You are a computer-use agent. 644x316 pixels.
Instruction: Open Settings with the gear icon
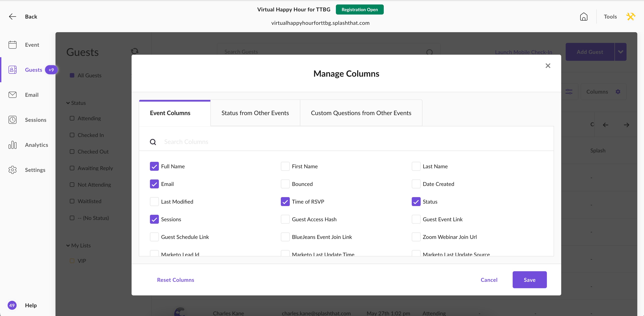[13, 170]
